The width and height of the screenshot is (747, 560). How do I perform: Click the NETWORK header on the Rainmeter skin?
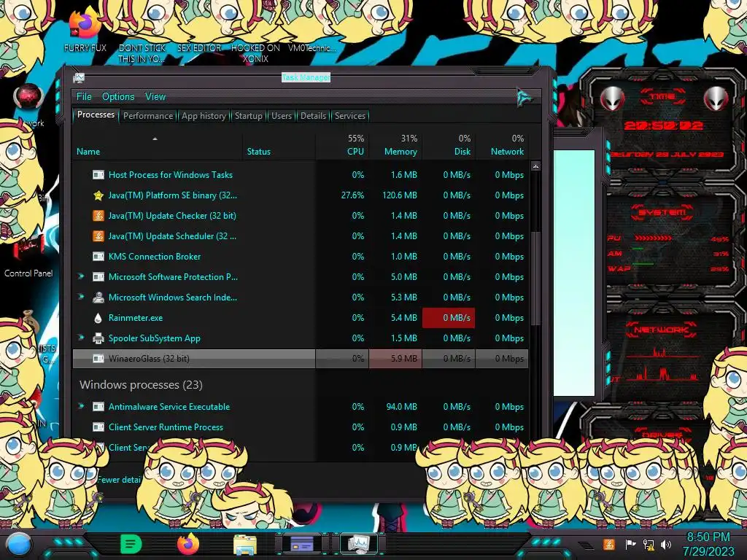point(661,330)
